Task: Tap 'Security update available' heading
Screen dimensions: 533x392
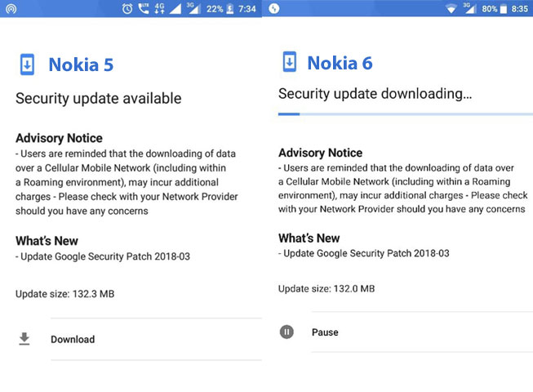Action: click(x=99, y=99)
